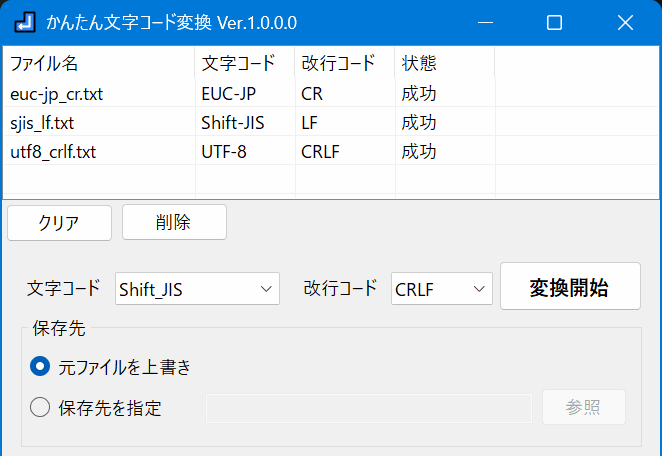
Task: Click the disabled 参照 browse button
Action: coord(583,407)
